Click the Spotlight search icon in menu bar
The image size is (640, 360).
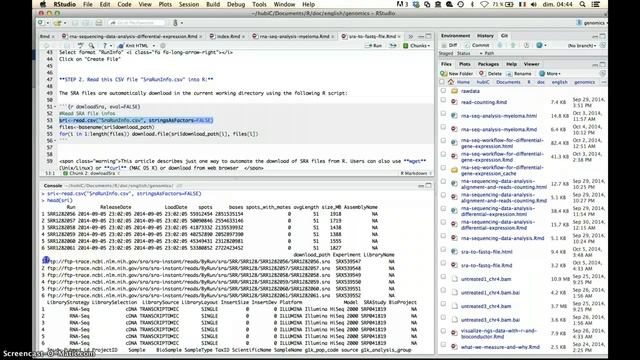582,4
